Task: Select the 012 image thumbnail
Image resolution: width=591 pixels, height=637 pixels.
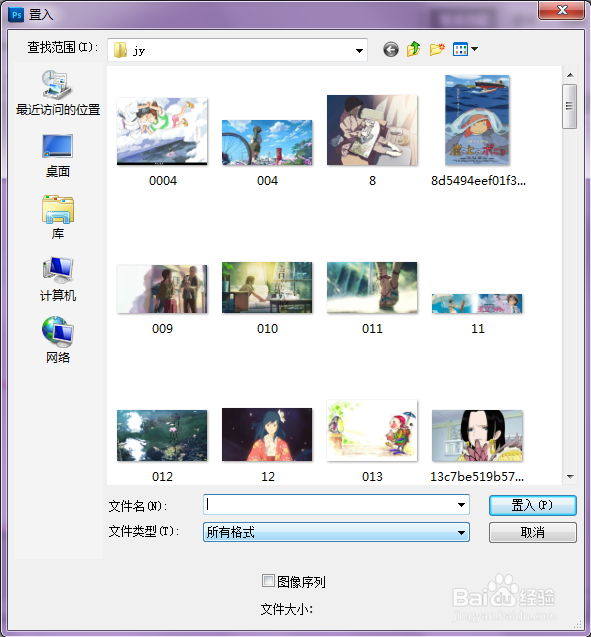Action: point(162,436)
